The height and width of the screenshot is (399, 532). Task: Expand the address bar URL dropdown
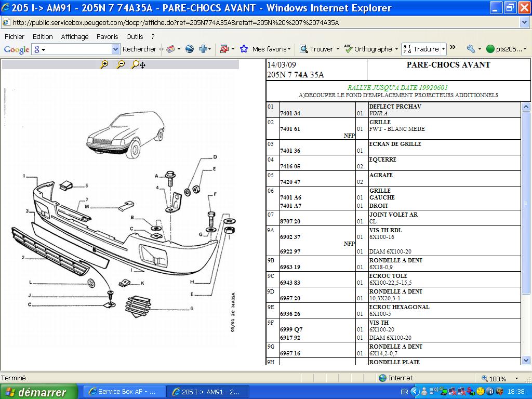click(x=524, y=22)
